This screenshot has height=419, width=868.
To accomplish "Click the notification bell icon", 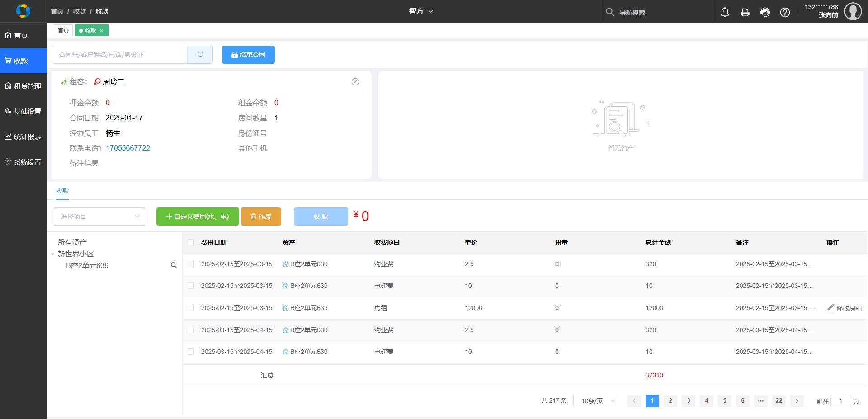I will point(725,12).
